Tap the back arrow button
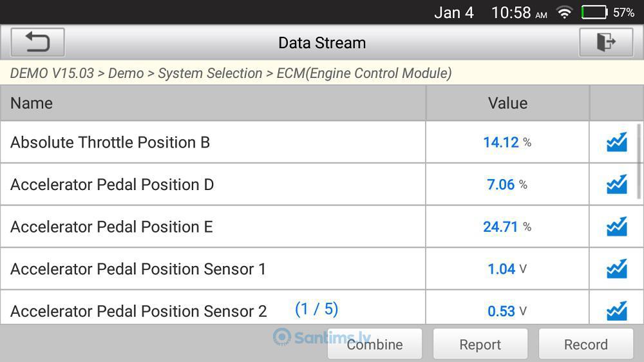The height and width of the screenshot is (362, 644). tap(37, 43)
